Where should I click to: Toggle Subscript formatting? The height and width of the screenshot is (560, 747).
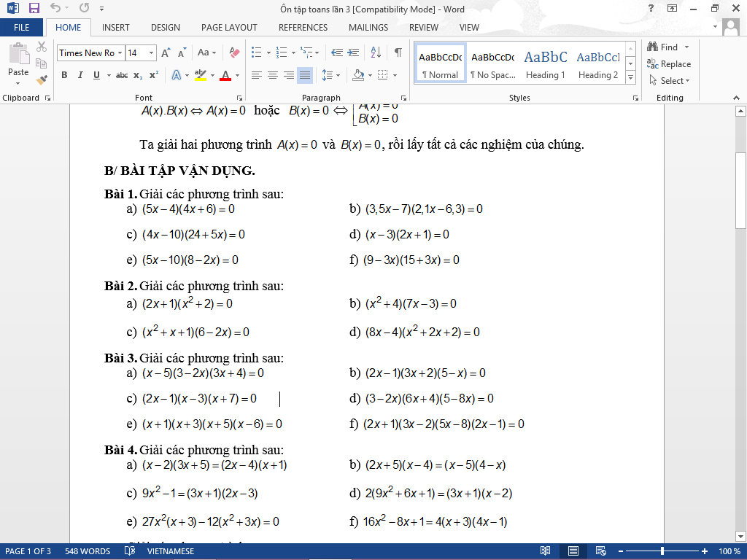click(138, 75)
